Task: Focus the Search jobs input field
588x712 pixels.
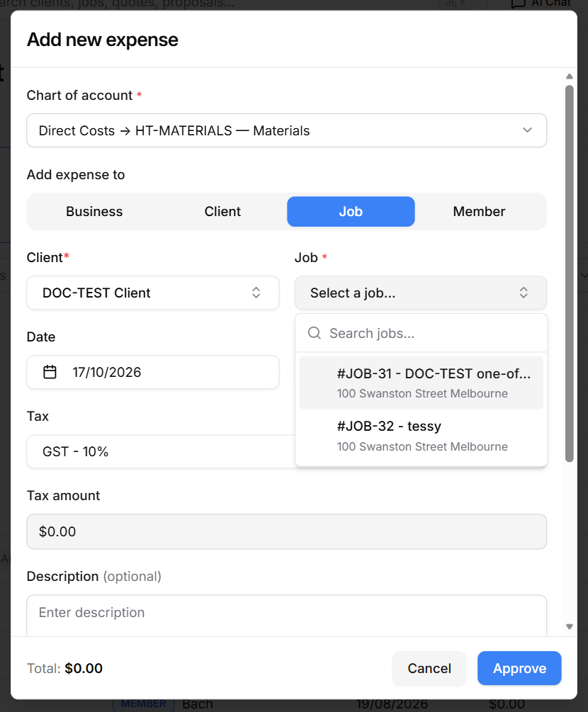Action: tap(422, 333)
